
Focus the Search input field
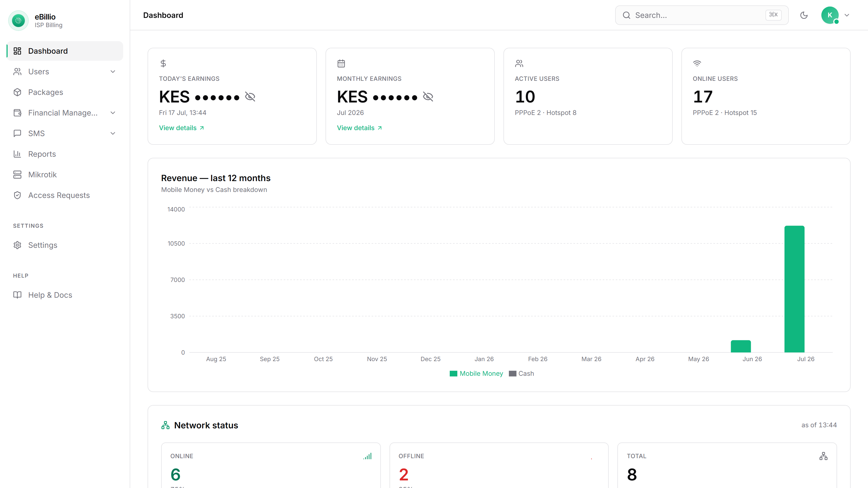click(x=701, y=15)
